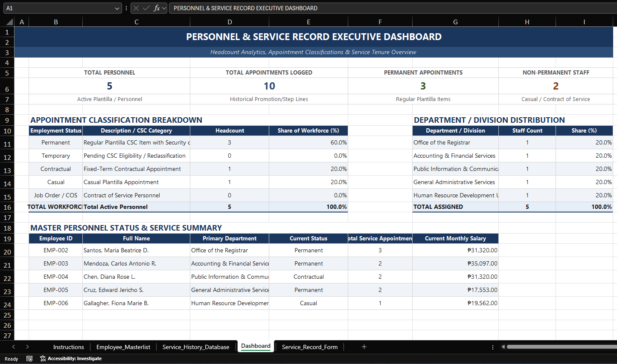Image resolution: width=617 pixels, height=364 pixels.
Task: Switch to the Instructions sheet tab
Action: [x=69, y=347]
